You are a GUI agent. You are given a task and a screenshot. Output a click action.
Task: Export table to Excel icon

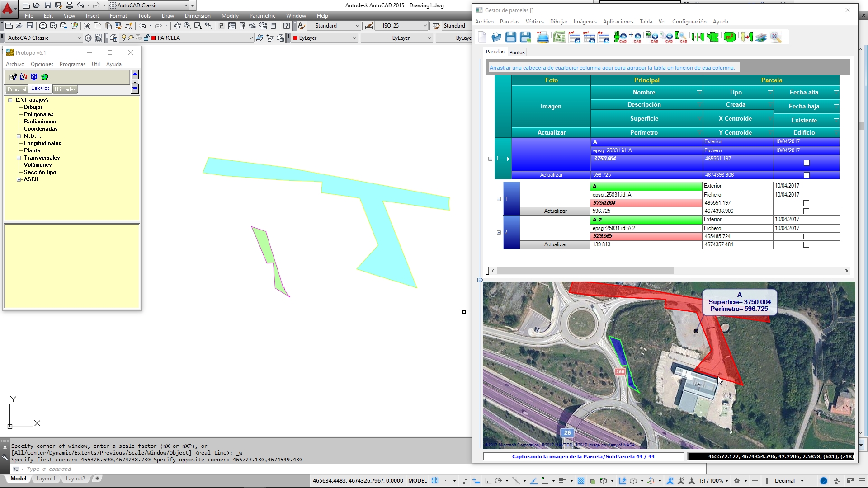pyautogui.click(x=559, y=38)
